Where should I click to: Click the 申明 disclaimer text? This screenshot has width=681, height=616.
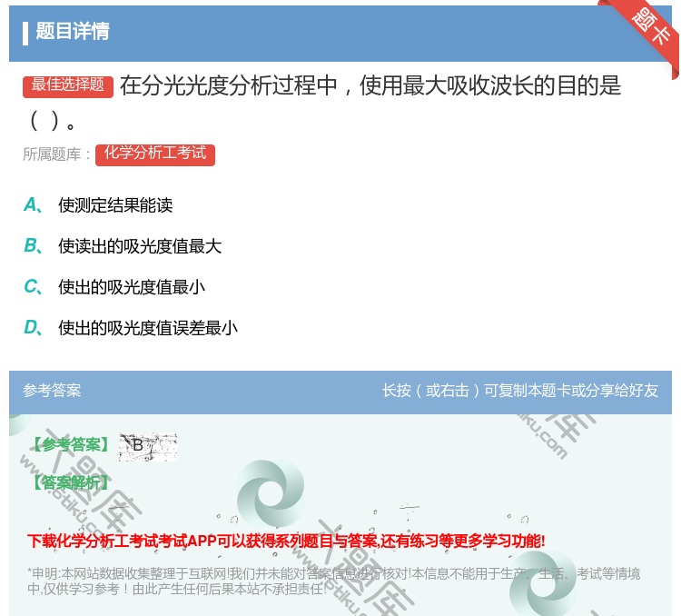tap(333, 581)
